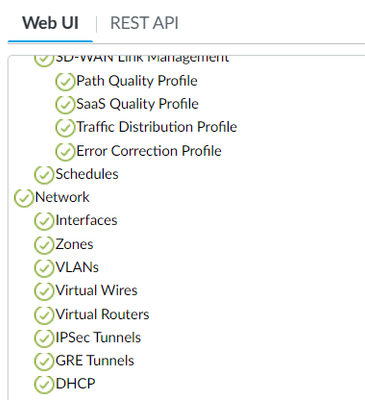This screenshot has width=365, height=400.
Task: Switch to the REST API tab
Action: pyautogui.click(x=144, y=23)
